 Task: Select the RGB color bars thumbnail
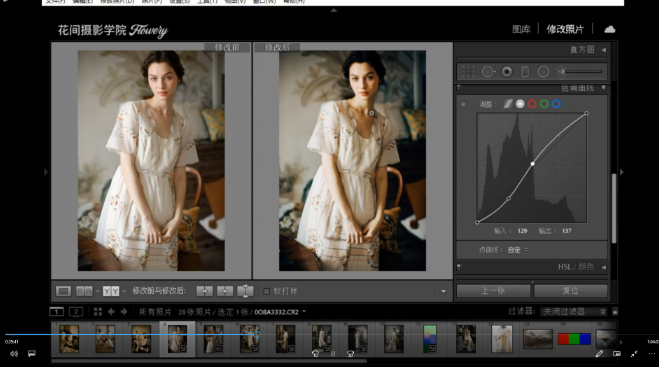coord(574,339)
